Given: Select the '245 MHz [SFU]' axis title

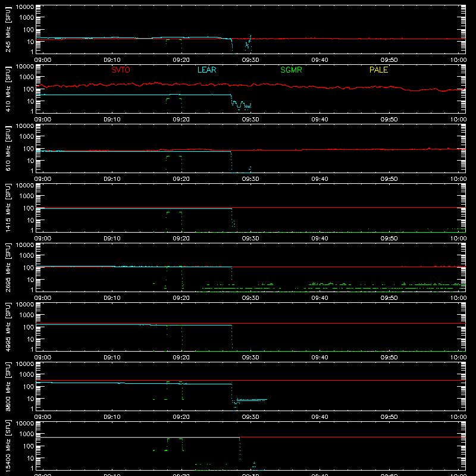Looking at the screenshot, I should [8, 29].
